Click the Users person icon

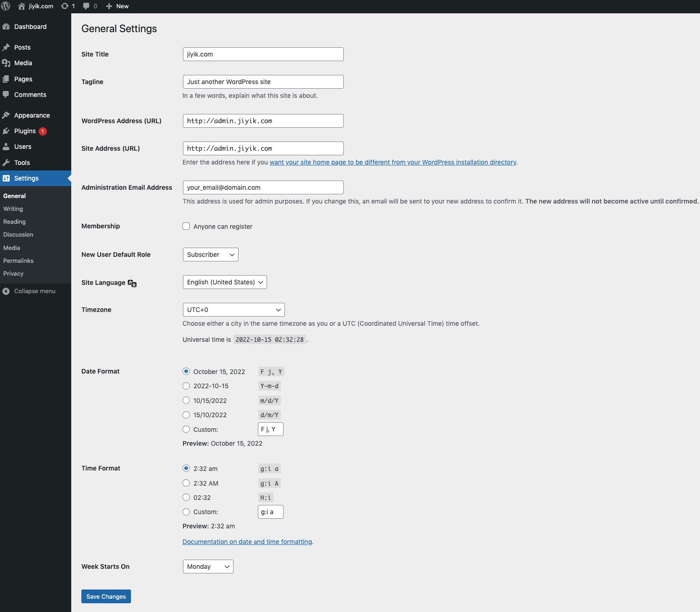pyautogui.click(x=6, y=147)
